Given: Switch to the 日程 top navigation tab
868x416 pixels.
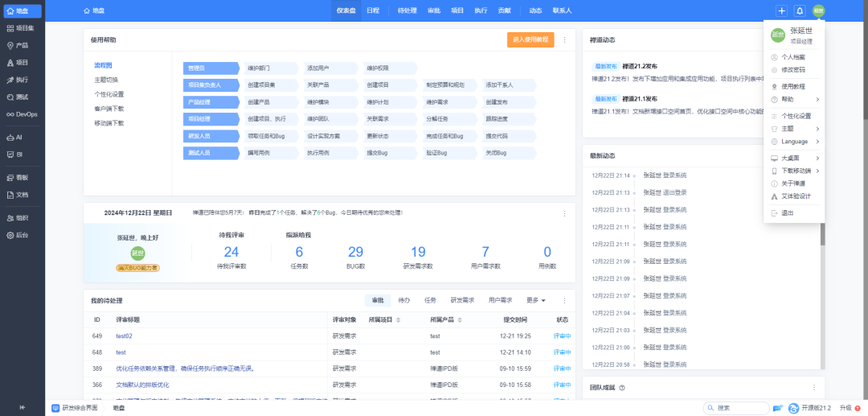Looking at the screenshot, I should pyautogui.click(x=373, y=10).
